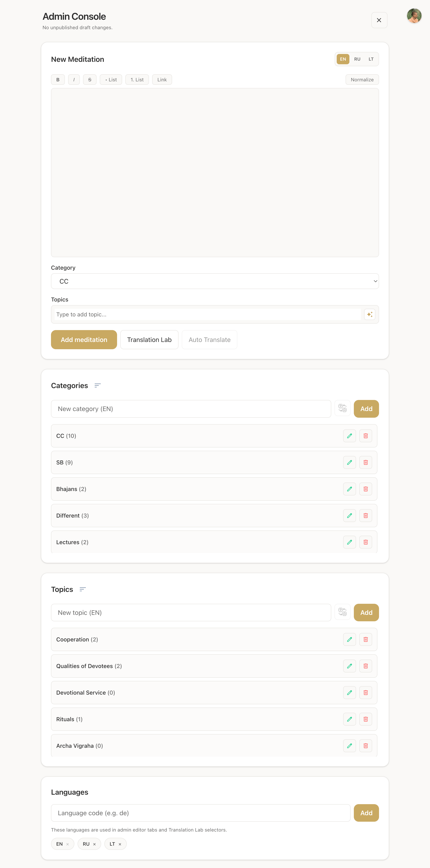This screenshot has height=868, width=430.
Task: Switch to the RU language tab
Action: pos(357,59)
